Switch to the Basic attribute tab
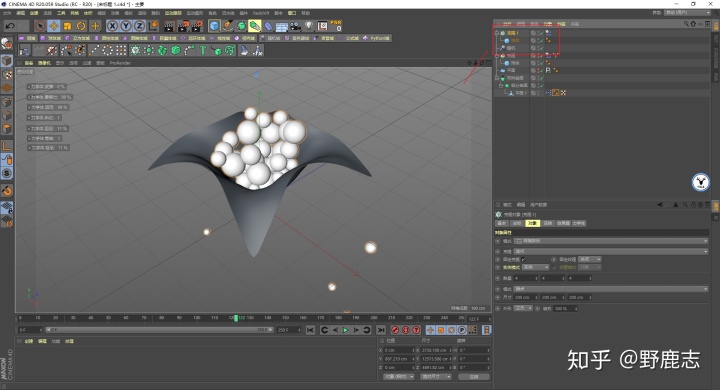 (502, 223)
